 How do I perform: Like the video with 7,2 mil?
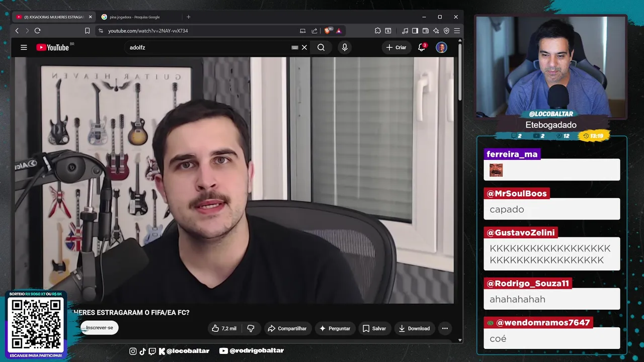pos(224,328)
